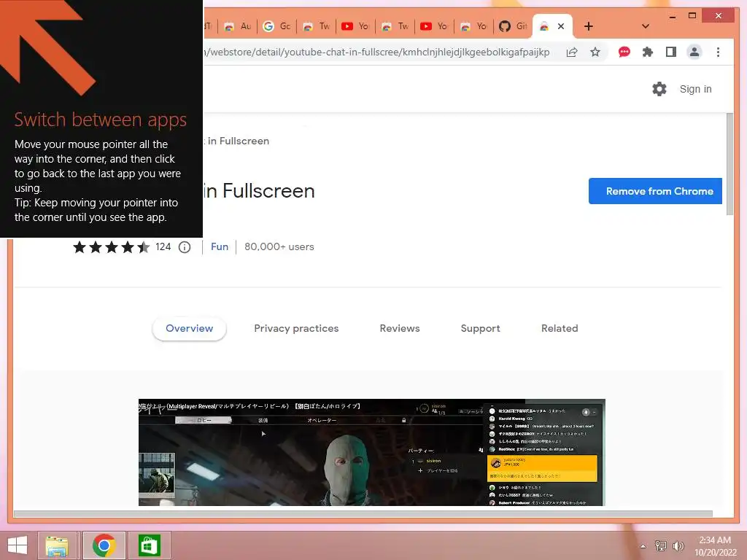Click the Chrome taskbar icon
Viewport: 747px width, 560px height.
point(104,545)
